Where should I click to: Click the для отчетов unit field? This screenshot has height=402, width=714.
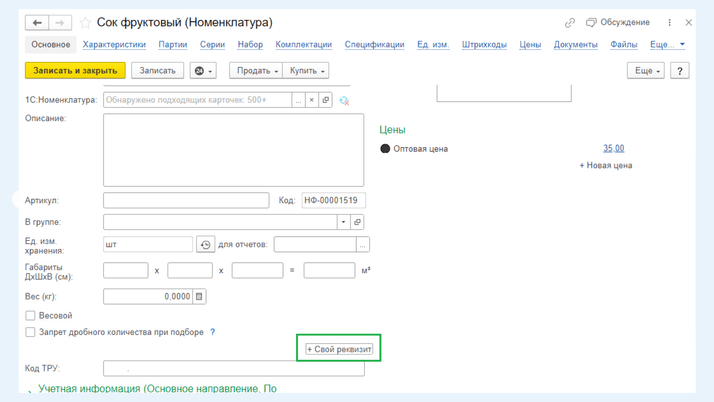pyautogui.click(x=315, y=244)
